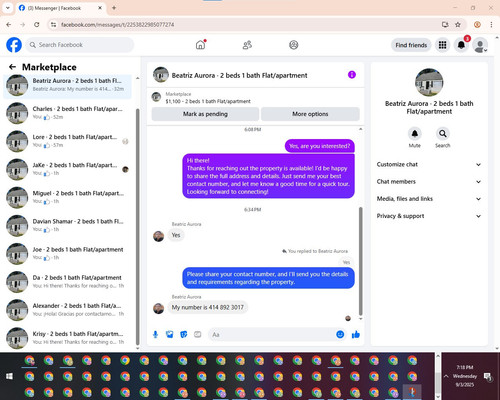Image resolution: width=500 pixels, height=400 pixels.
Task: Open the Facebook logo home link
Action: 14,45
